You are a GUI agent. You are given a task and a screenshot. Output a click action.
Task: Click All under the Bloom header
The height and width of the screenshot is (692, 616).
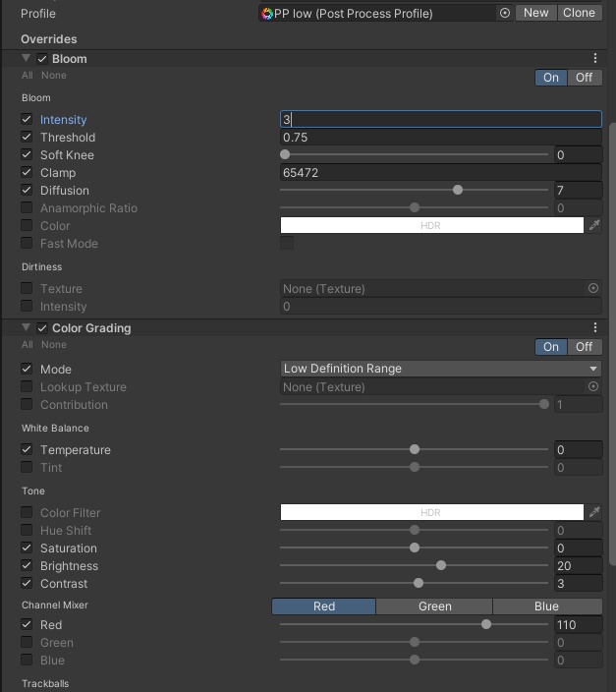pyautogui.click(x=27, y=76)
